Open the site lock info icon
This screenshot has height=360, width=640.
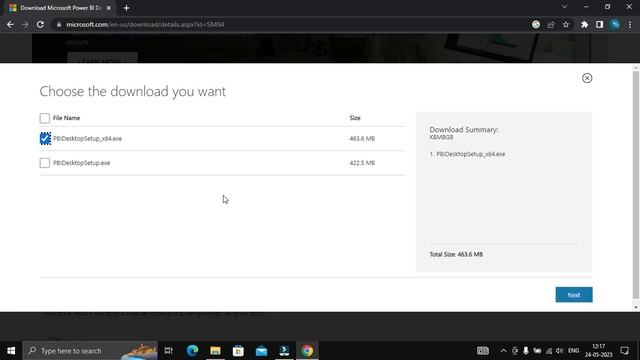click(x=59, y=24)
